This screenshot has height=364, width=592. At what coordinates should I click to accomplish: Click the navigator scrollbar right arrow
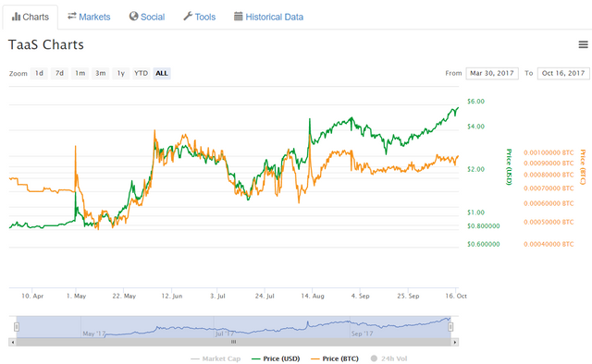tap(455, 342)
